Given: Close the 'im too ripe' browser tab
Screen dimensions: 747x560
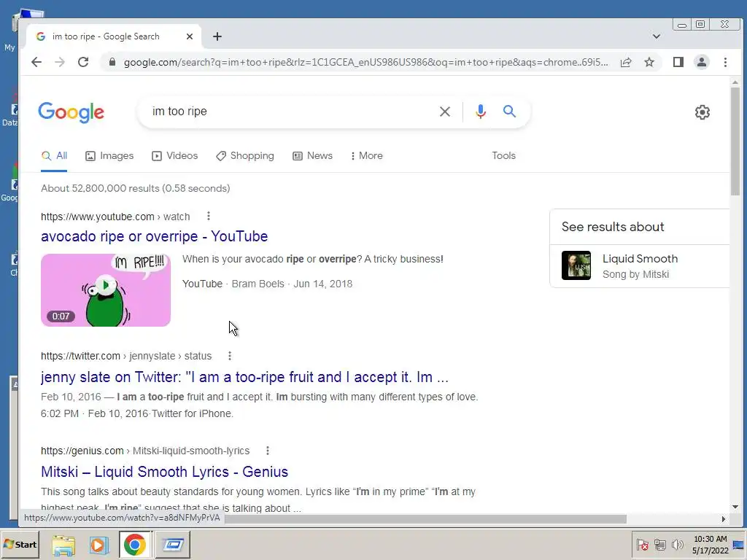Looking at the screenshot, I should [x=190, y=36].
